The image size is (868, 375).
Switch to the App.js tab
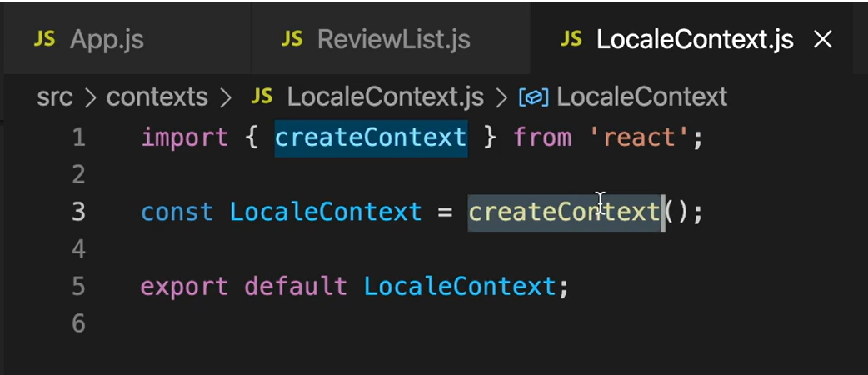(127, 40)
